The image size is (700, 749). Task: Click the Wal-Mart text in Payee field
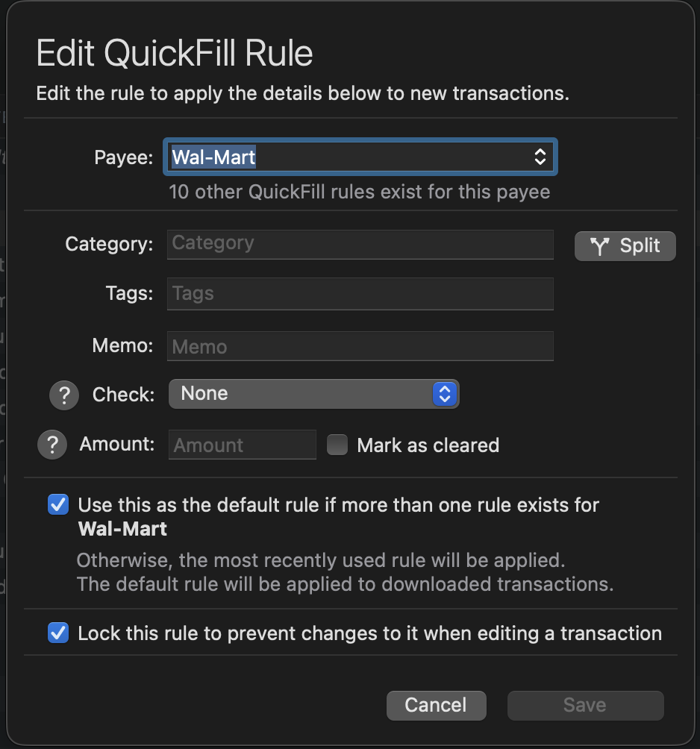214,157
